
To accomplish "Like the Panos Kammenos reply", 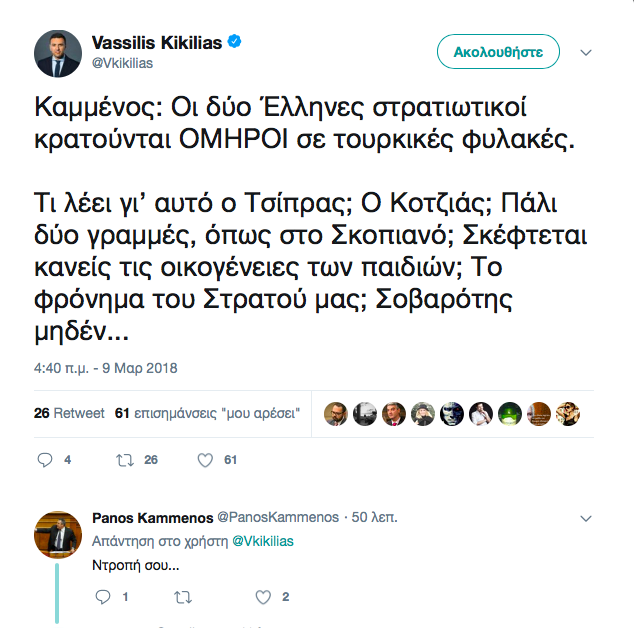I will tap(263, 597).
